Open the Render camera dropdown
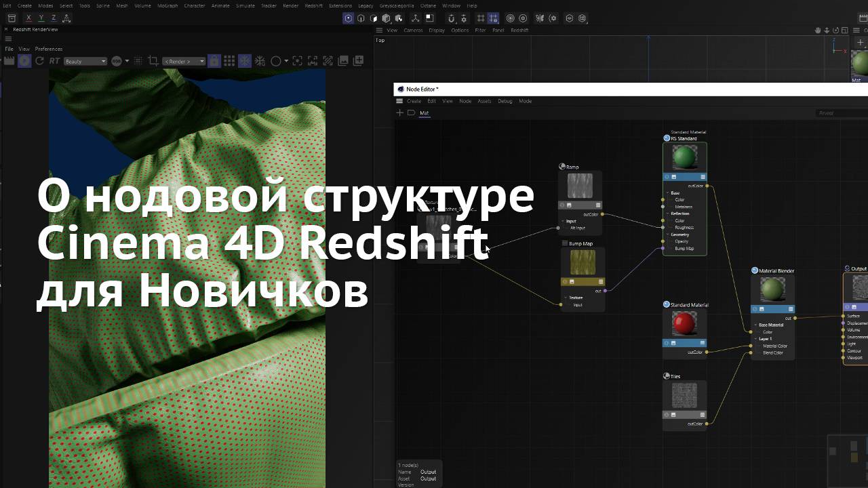Image resolution: width=868 pixels, height=488 pixels. click(x=183, y=62)
